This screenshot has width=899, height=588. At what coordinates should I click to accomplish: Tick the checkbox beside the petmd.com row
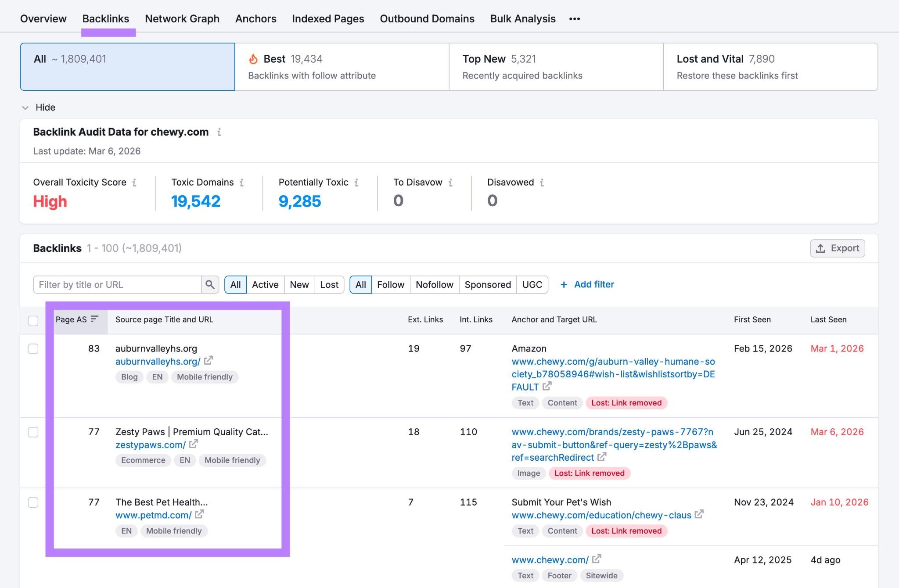pos(33,502)
